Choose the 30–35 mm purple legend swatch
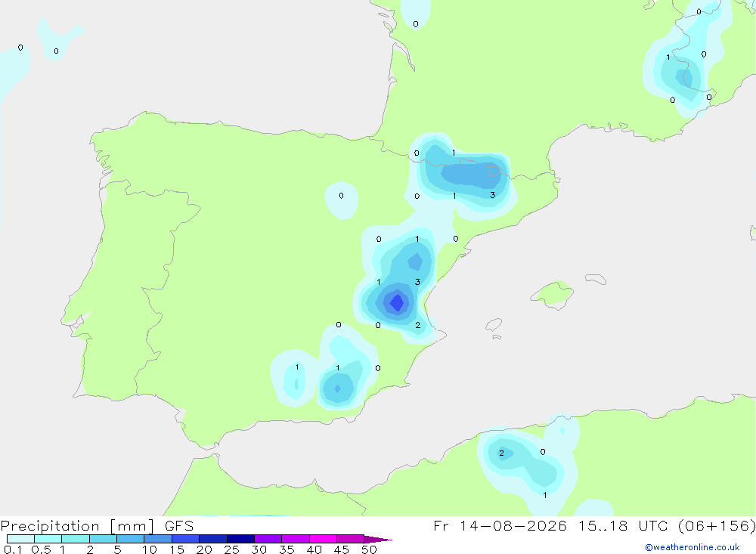This screenshot has height=554, width=756. tap(268, 539)
